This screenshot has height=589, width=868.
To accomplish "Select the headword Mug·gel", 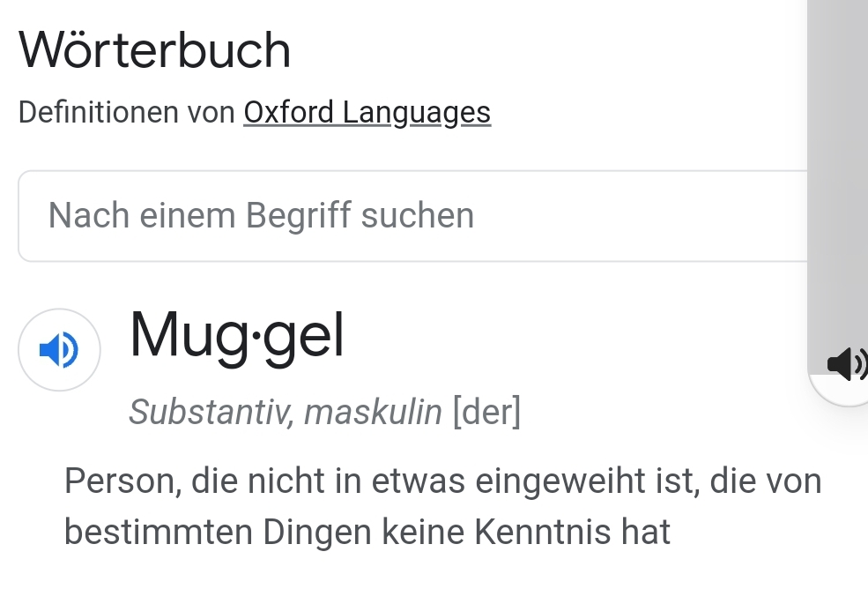I will tap(236, 335).
